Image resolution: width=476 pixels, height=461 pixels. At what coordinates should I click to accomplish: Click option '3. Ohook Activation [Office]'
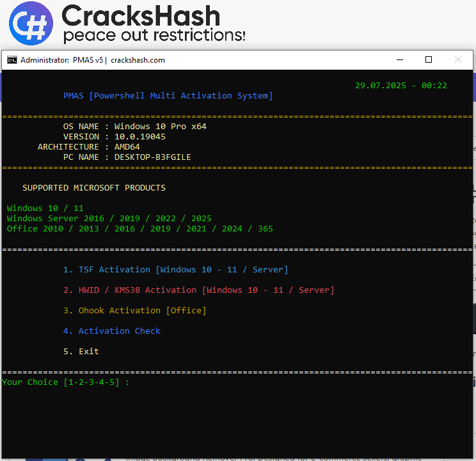pos(134,311)
